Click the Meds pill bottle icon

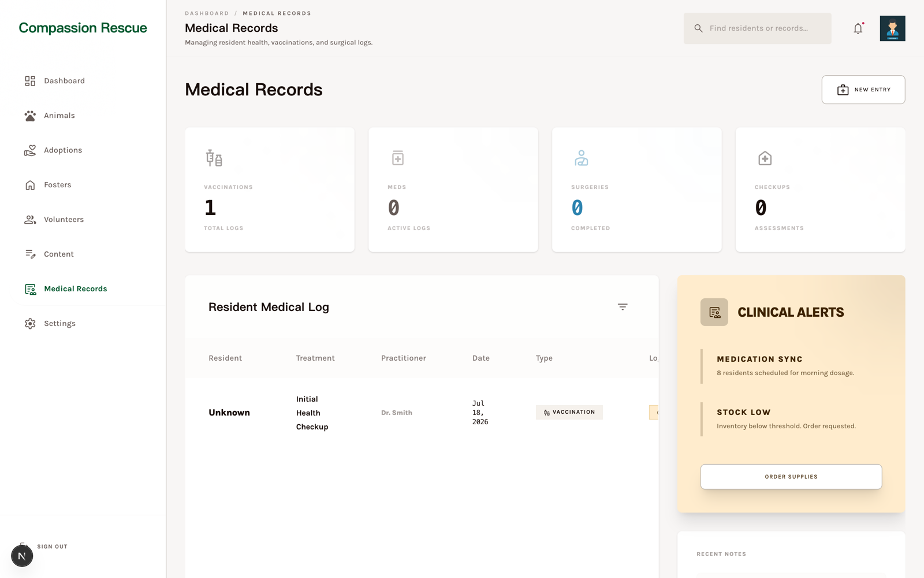pyautogui.click(x=397, y=158)
